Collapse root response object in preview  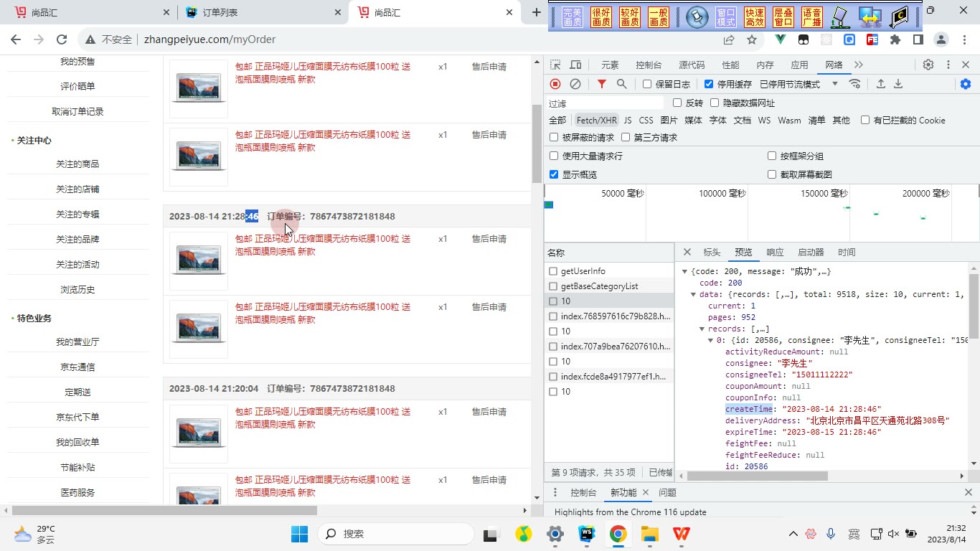coord(684,271)
